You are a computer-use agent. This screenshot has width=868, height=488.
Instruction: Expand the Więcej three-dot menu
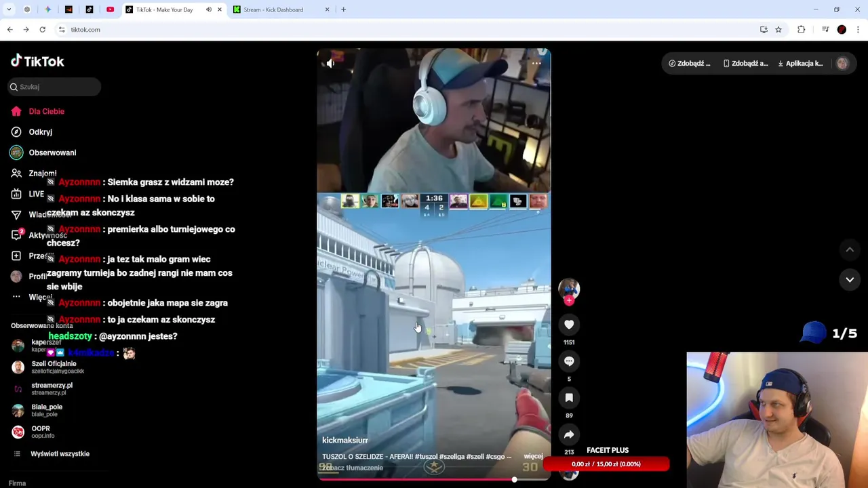(x=16, y=297)
